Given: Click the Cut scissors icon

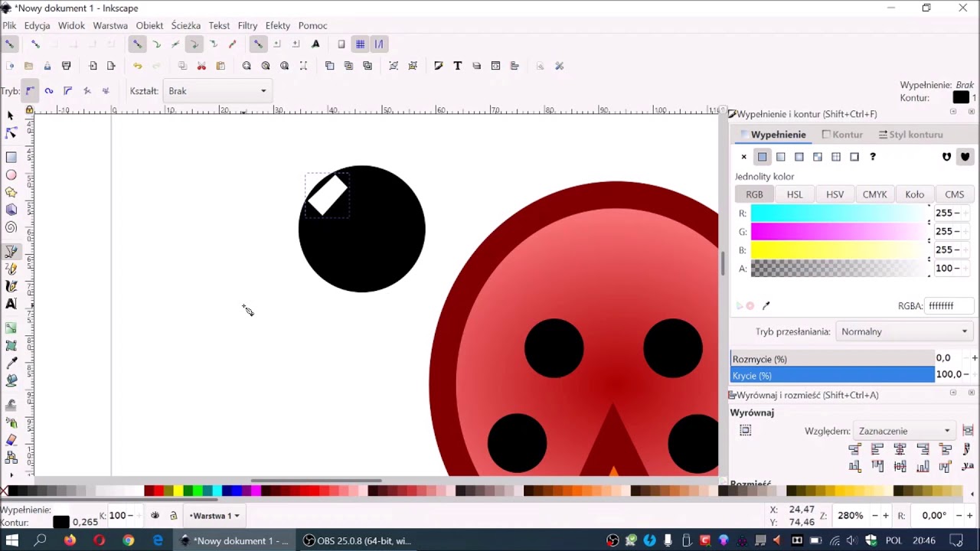Looking at the screenshot, I should 201,66.
